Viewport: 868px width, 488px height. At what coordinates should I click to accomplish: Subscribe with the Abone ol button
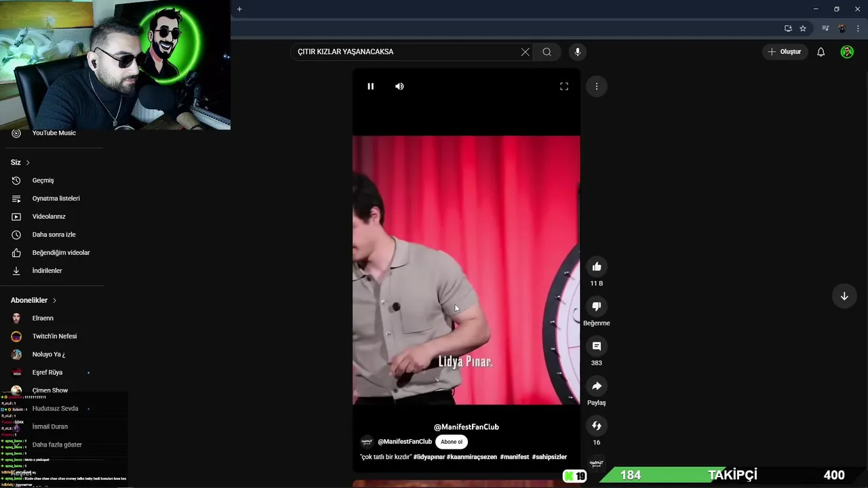pos(452,441)
